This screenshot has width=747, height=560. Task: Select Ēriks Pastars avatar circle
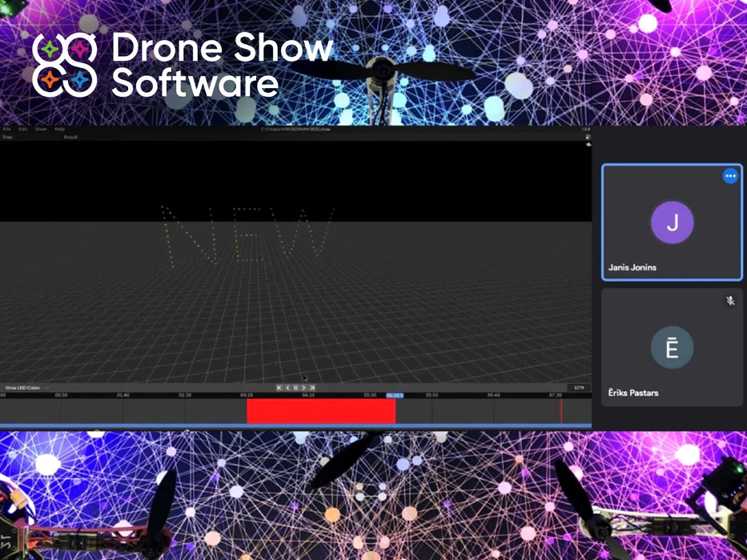pyautogui.click(x=672, y=348)
